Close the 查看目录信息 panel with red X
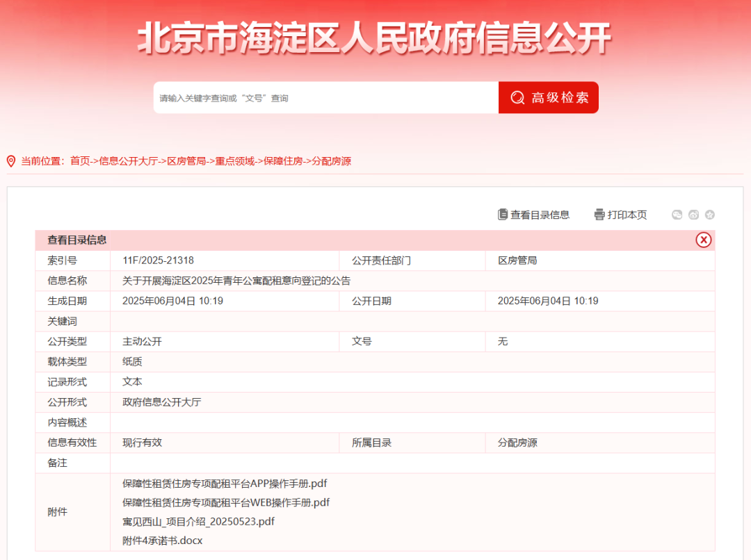 (x=704, y=240)
